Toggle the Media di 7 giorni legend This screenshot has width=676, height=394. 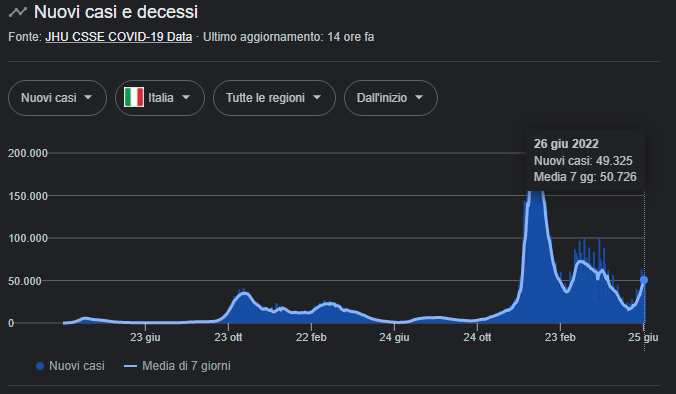click(177, 366)
